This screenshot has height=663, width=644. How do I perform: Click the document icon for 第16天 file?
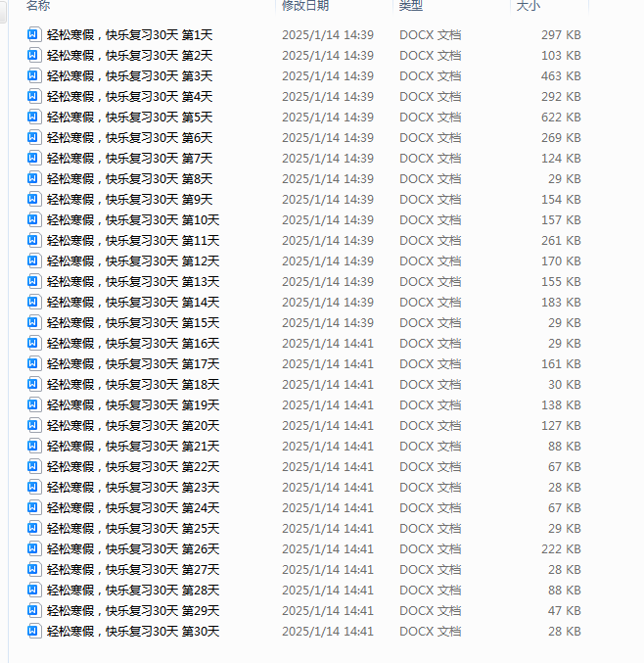34,344
